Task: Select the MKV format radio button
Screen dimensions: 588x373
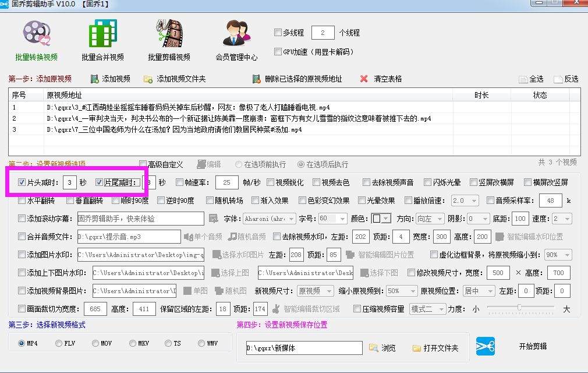Action: pos(132,343)
